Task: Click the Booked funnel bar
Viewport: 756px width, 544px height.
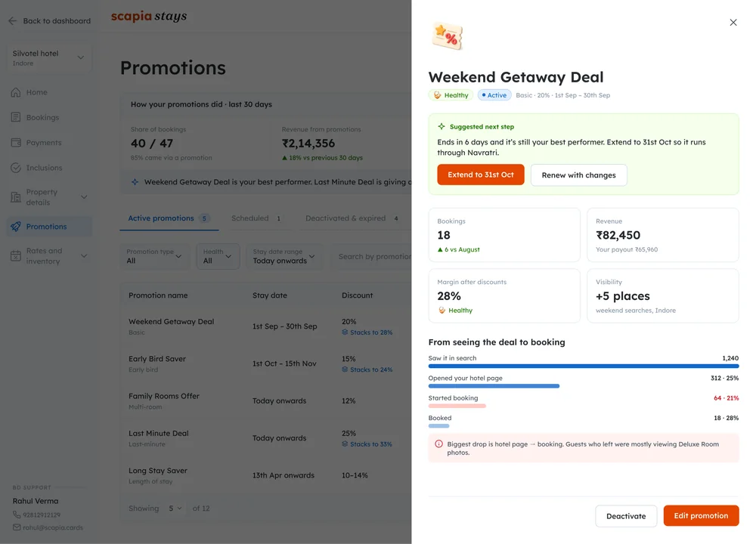Action: point(438,426)
